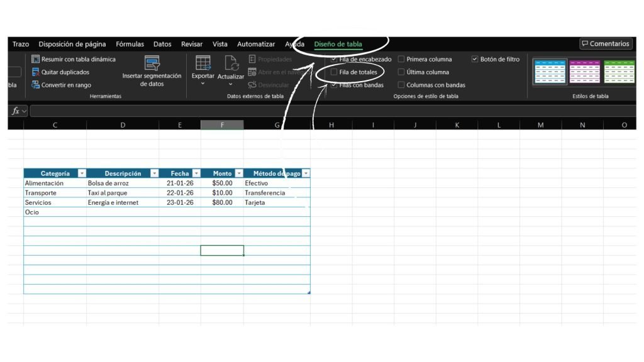This screenshot has height=362, width=644.
Task: Open the Monto column filter dropdown
Action: pyautogui.click(x=238, y=173)
